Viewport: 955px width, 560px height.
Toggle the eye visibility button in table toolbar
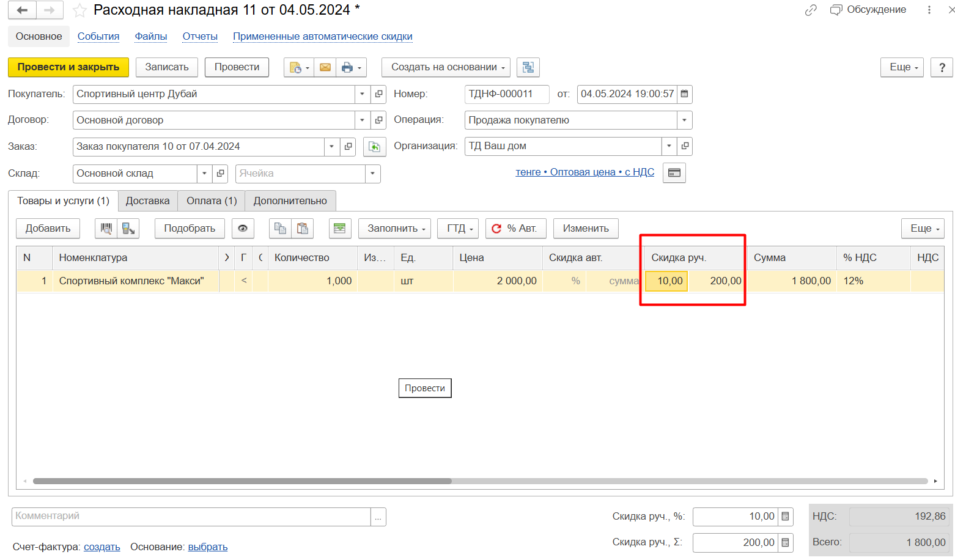click(x=243, y=229)
